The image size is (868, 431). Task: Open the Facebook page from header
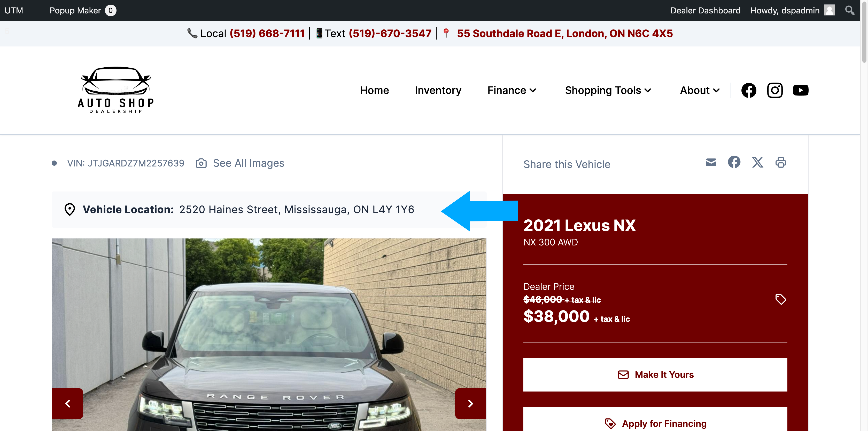(x=749, y=90)
